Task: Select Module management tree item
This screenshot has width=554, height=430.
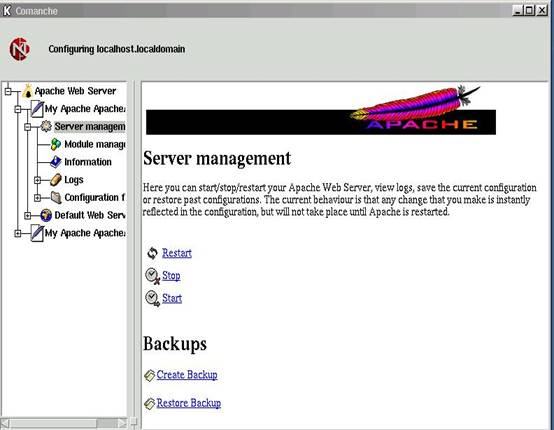Action: point(95,144)
